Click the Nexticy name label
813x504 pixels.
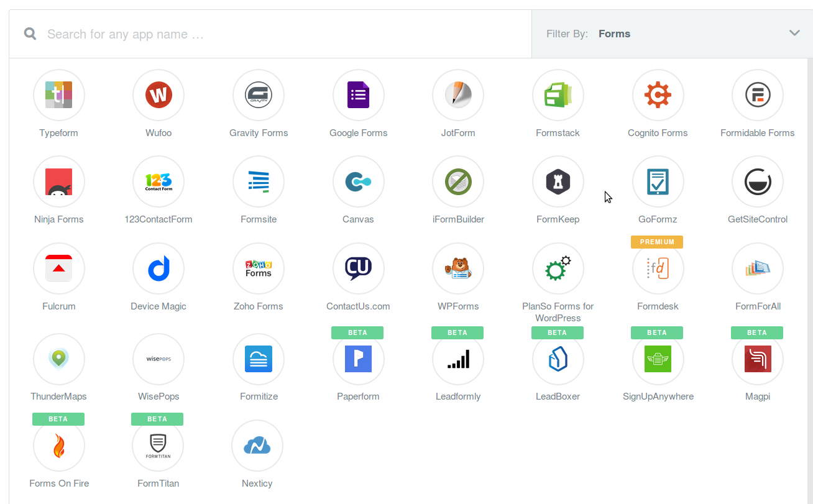coord(257,483)
